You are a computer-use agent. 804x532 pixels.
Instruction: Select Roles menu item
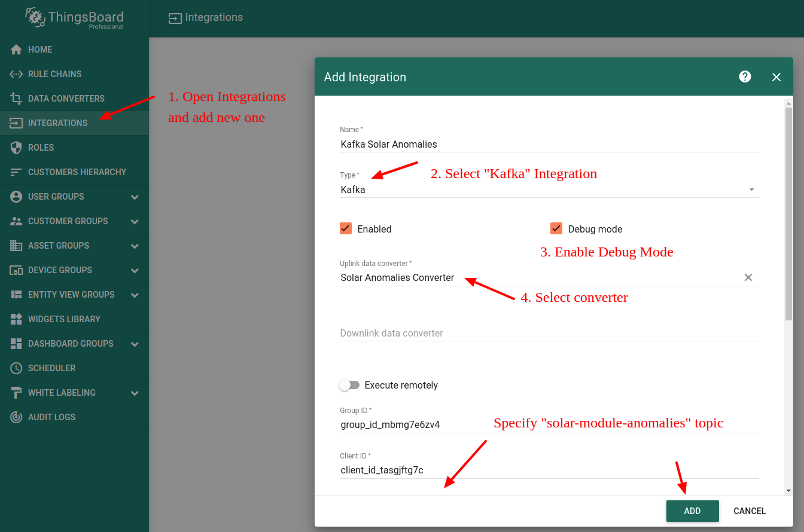pyautogui.click(x=74, y=148)
